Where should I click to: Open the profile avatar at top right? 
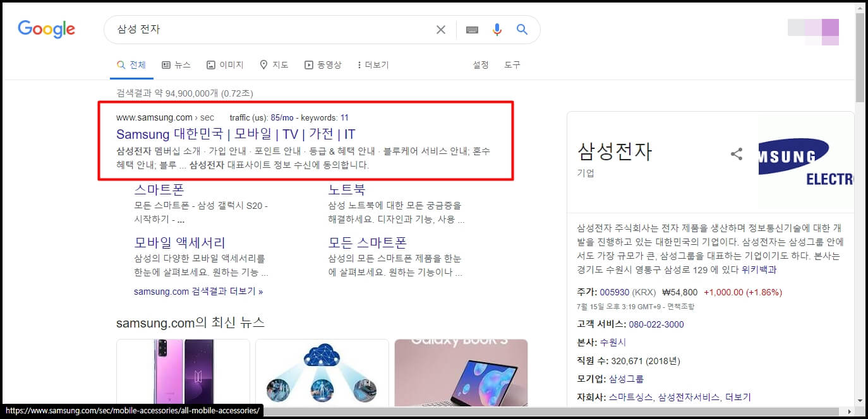(x=814, y=32)
